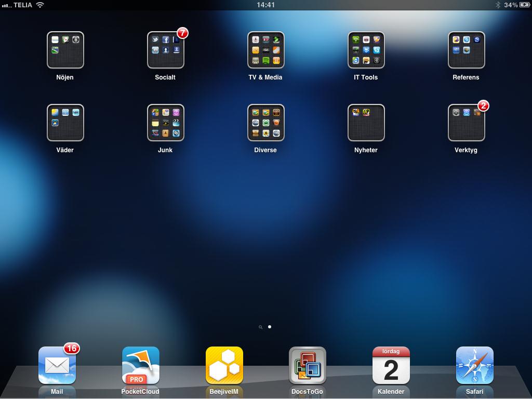532x399 pixels.
Task: Launch PocketCloud Pro from the dock
Action: click(140, 365)
